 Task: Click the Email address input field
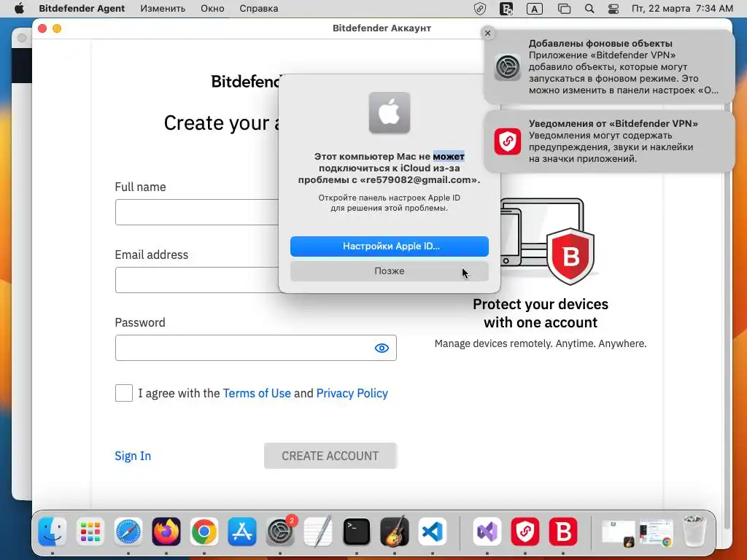[197, 280]
